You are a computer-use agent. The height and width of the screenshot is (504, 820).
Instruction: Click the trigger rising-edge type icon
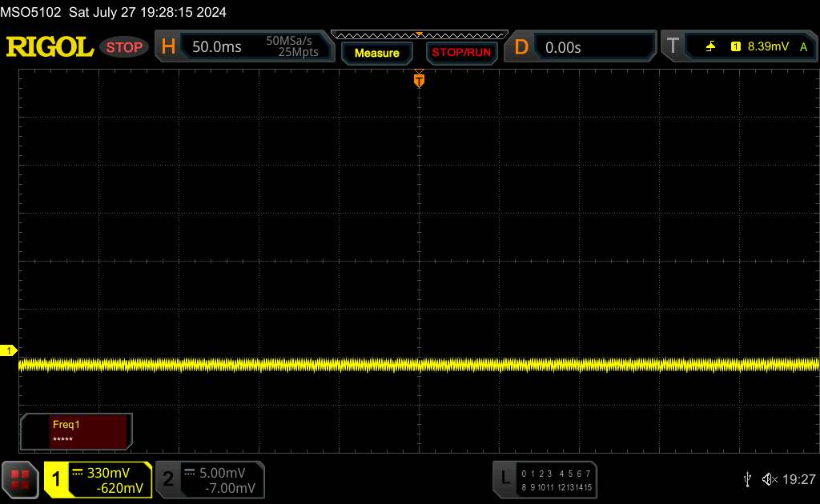point(710,47)
